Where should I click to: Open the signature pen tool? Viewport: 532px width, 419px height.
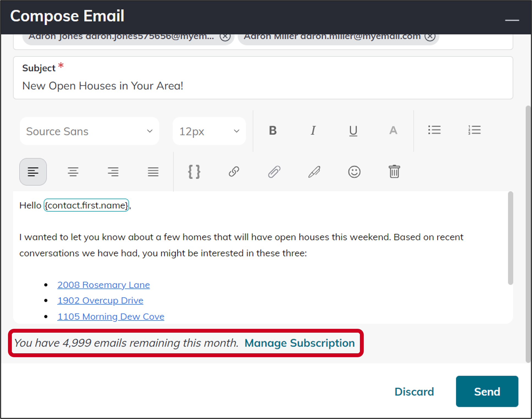(x=314, y=172)
